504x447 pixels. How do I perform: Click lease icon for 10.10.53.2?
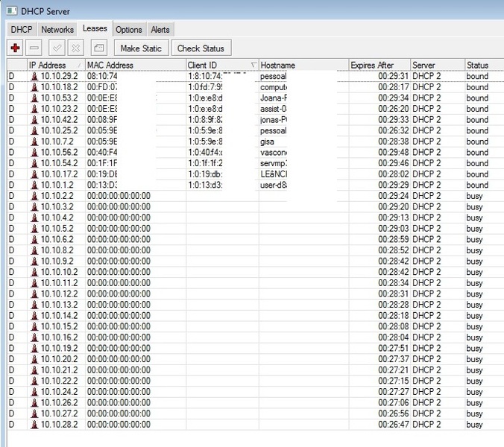34,98
